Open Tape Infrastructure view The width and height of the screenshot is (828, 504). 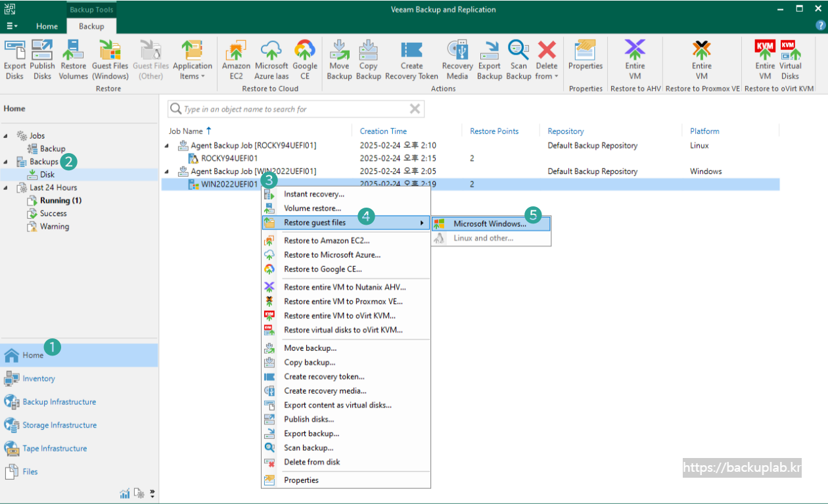pyautogui.click(x=79, y=448)
